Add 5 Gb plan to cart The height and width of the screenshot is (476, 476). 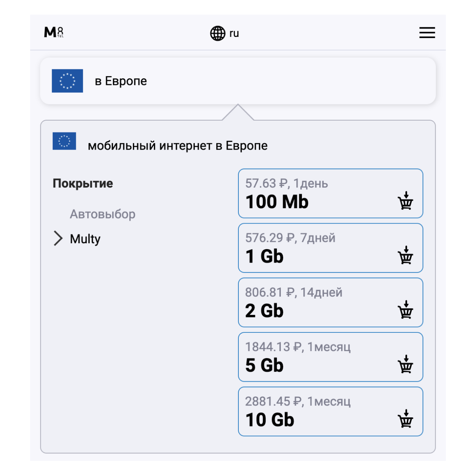(405, 364)
